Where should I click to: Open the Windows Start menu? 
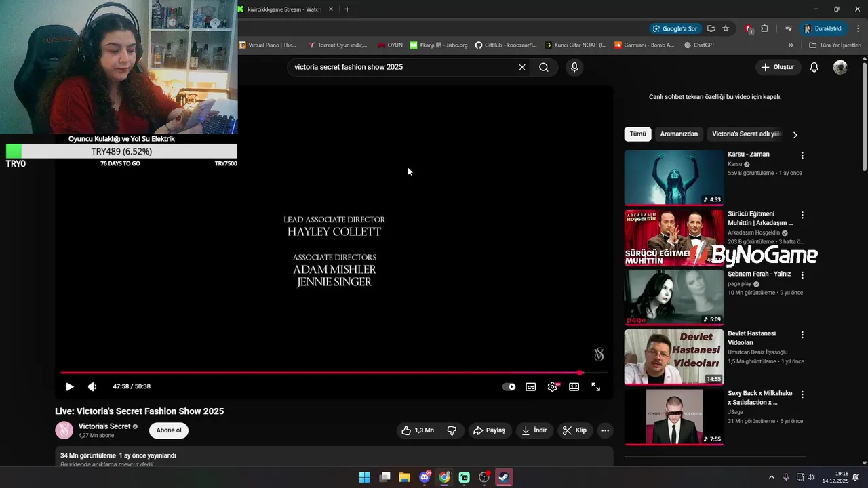point(365,477)
